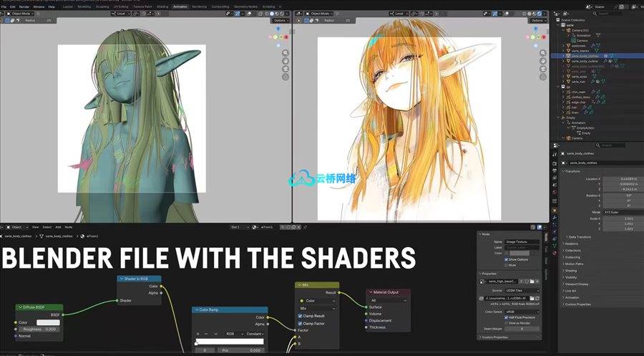Click the pan hand icon in left viewport

pos(286,61)
